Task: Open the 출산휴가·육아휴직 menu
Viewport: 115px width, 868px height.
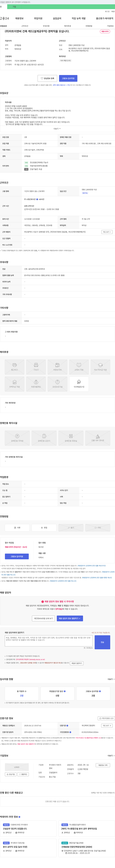Action: pyautogui.click(x=105, y=19)
